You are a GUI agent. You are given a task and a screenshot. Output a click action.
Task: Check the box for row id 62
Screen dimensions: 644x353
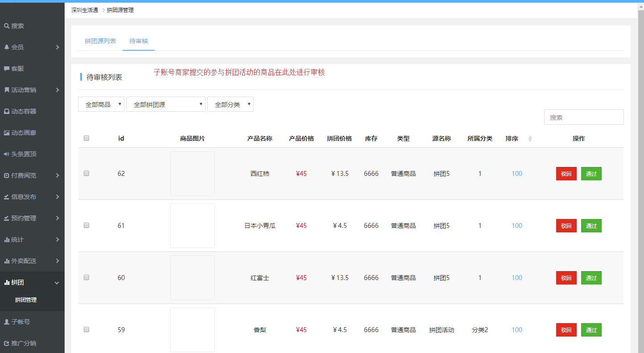click(x=86, y=173)
